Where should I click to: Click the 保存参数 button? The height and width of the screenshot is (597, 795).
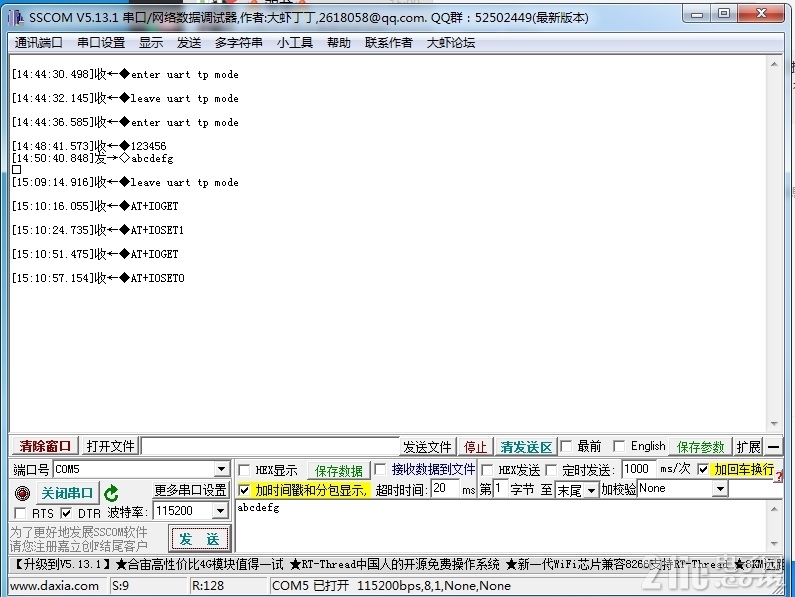point(701,447)
